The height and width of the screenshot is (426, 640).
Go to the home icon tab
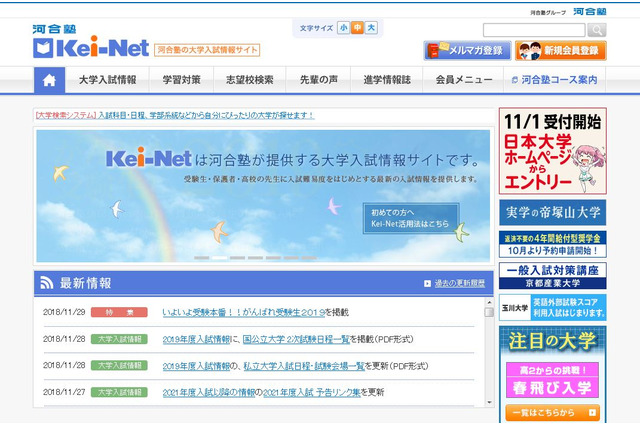pos(49,80)
